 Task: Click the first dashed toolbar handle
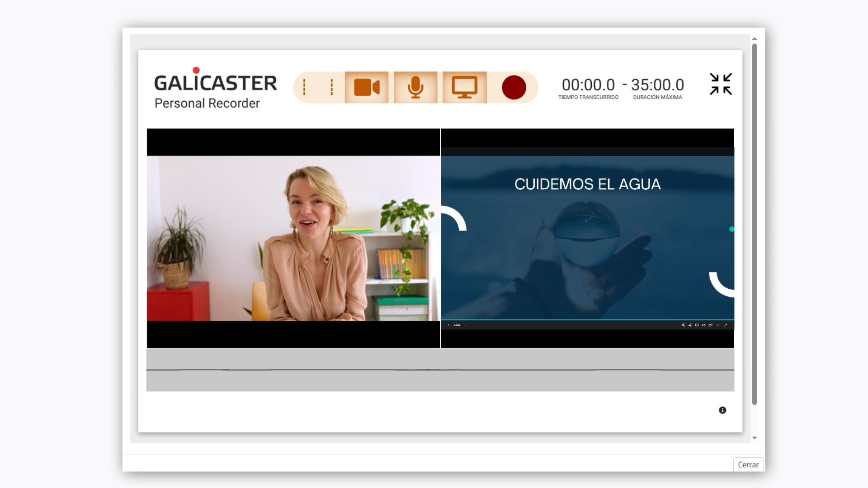click(304, 87)
